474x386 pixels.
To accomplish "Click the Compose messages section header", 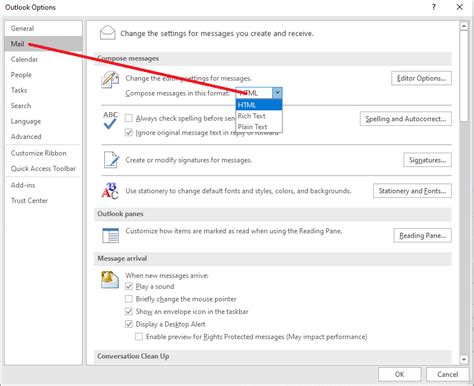I will (273, 58).
